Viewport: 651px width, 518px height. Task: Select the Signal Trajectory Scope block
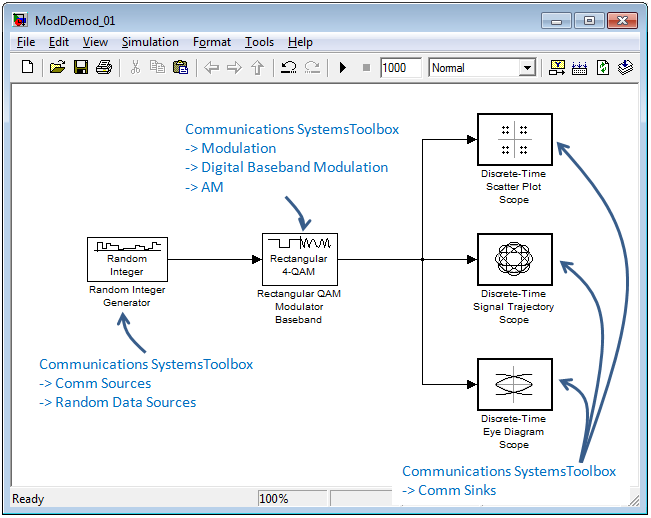(515, 259)
